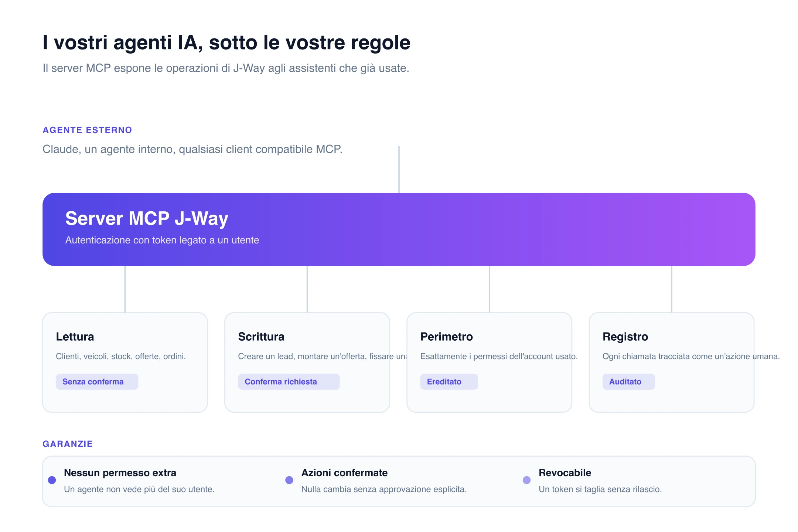Click the bullet dot beside 'Revocabile'
The width and height of the screenshot is (798, 532).
[527, 480]
